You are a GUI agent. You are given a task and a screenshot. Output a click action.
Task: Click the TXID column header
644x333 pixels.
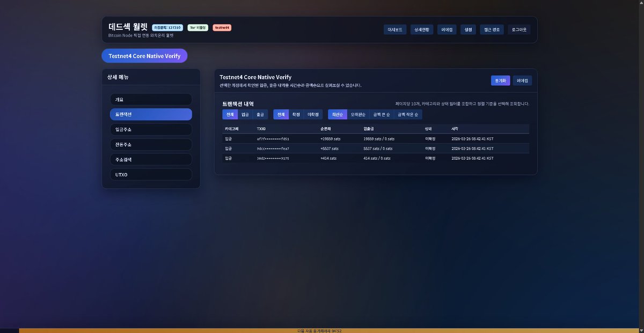pyautogui.click(x=261, y=129)
